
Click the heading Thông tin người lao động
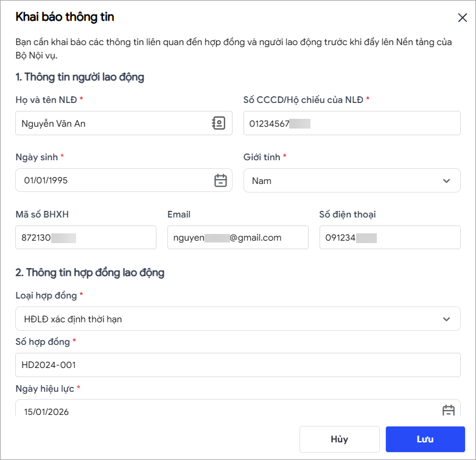[80, 77]
